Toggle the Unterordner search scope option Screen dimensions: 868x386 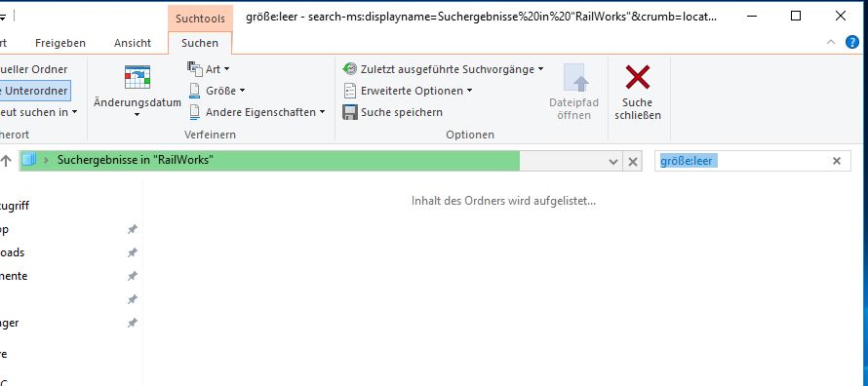34,91
